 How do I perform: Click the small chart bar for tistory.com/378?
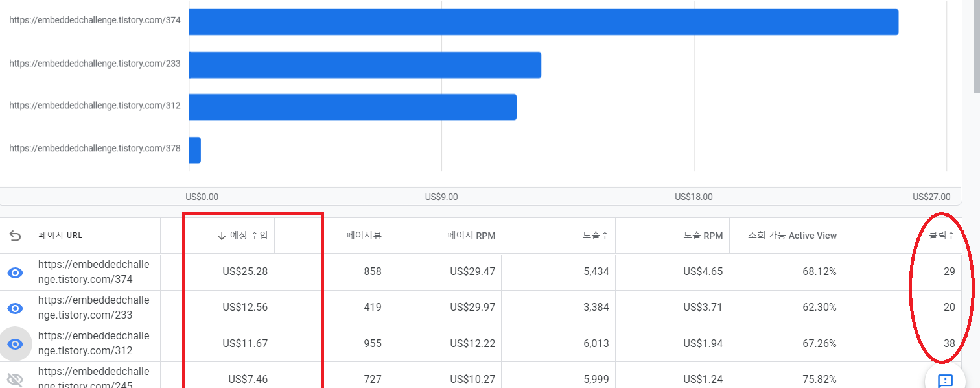pos(195,150)
